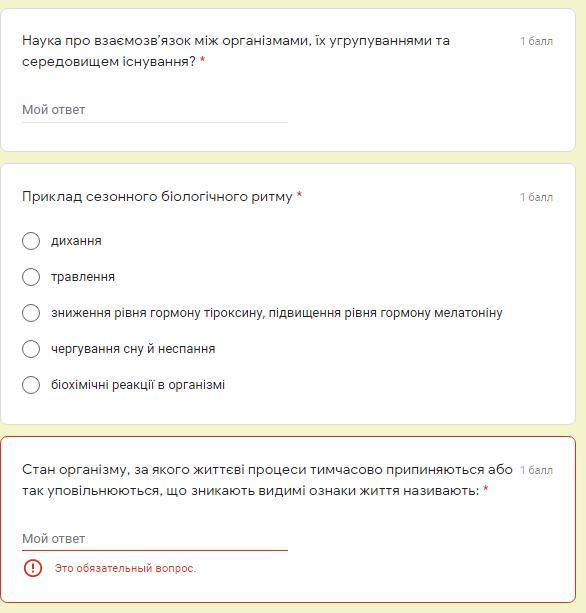The image size is (586, 613).
Task: Pick the 'чергування сну й неспання' radio button
Action: (31, 349)
